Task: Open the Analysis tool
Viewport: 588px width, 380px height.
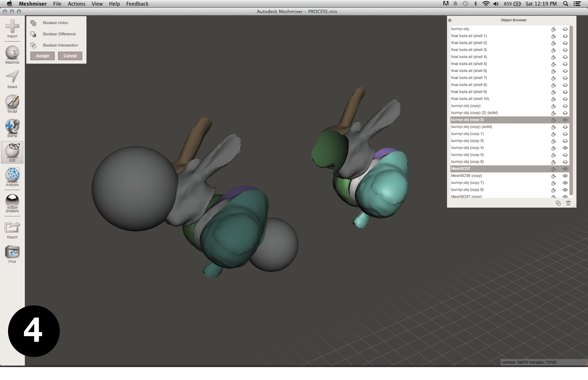Action: coord(12,177)
